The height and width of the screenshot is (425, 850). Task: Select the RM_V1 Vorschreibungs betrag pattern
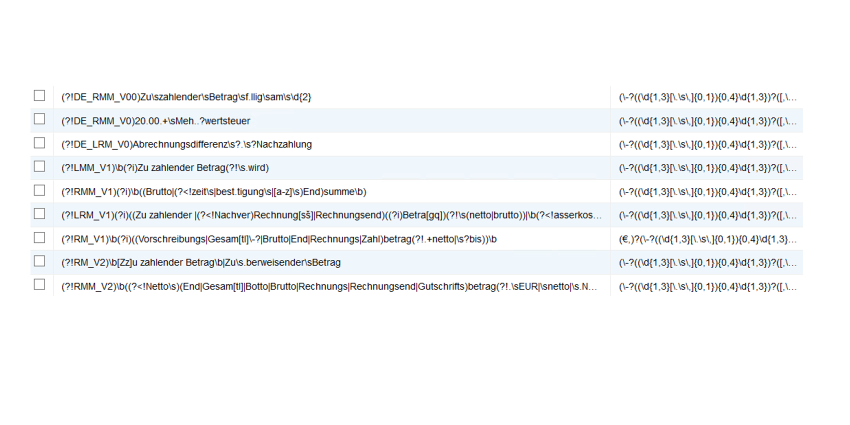[279, 239]
